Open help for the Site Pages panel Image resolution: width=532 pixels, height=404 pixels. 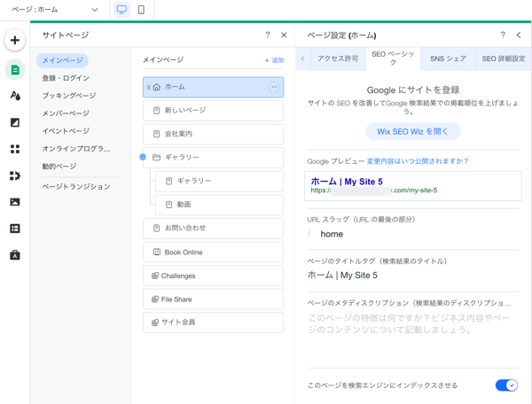(x=268, y=35)
